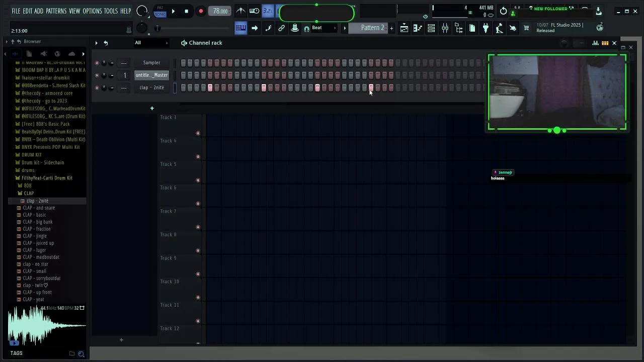Add a channel with plus button
The width and height of the screenshot is (644, 362).
point(152,108)
